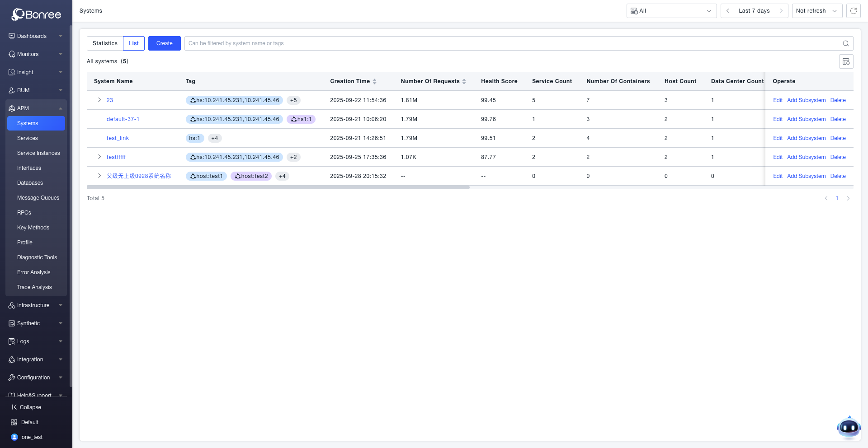Click the Bonree logo
The width and height of the screenshot is (868, 448).
click(x=36, y=14)
